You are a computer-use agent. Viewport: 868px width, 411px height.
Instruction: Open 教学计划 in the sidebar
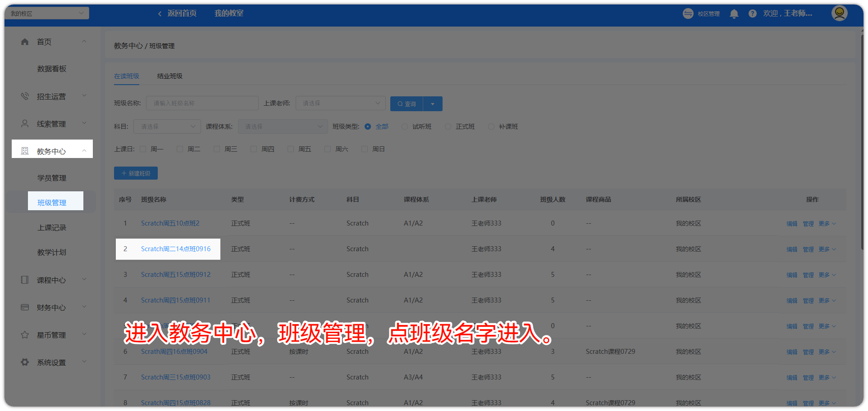pos(52,253)
